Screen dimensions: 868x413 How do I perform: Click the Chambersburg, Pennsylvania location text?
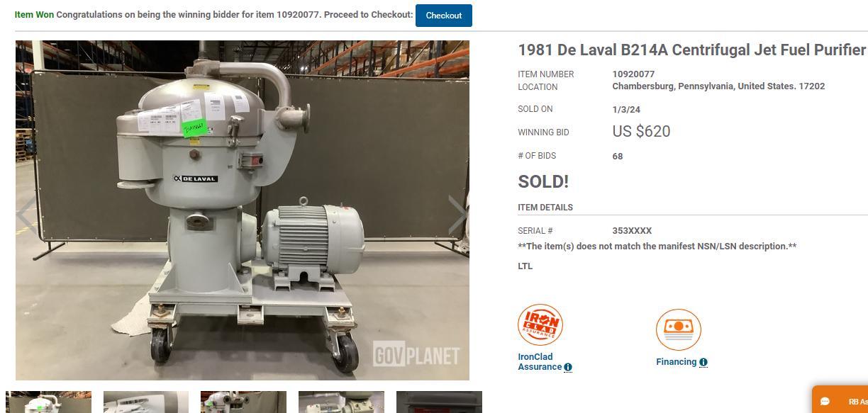718,86
